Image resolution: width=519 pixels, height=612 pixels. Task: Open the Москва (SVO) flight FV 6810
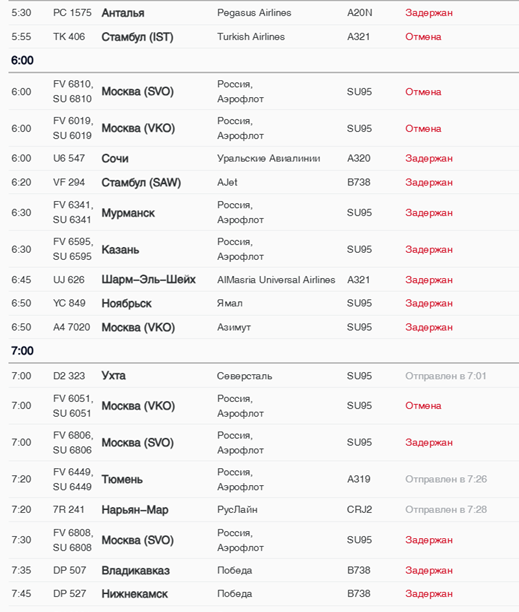(263, 92)
